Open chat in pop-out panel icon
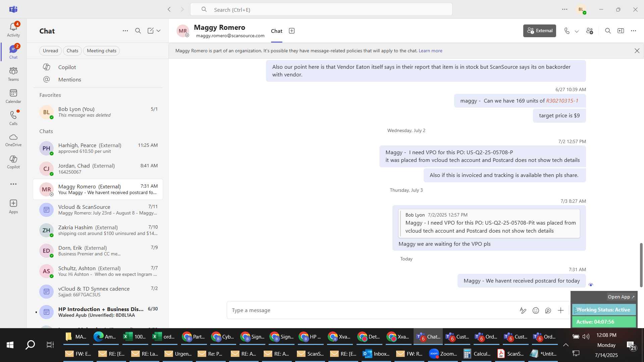 pos(621,31)
